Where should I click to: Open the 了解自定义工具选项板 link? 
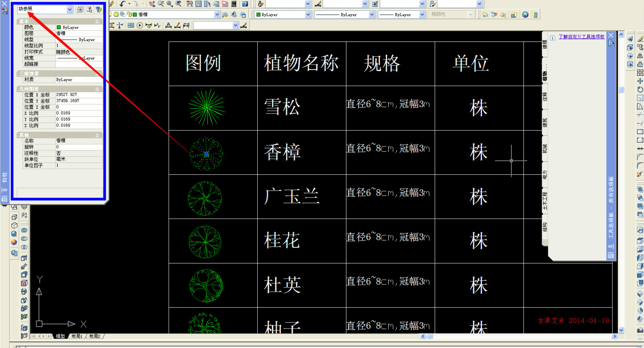581,37
